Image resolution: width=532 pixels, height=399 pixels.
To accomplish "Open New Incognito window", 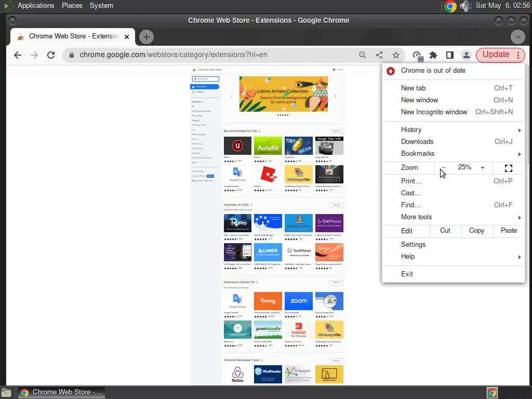I will pos(453,112).
